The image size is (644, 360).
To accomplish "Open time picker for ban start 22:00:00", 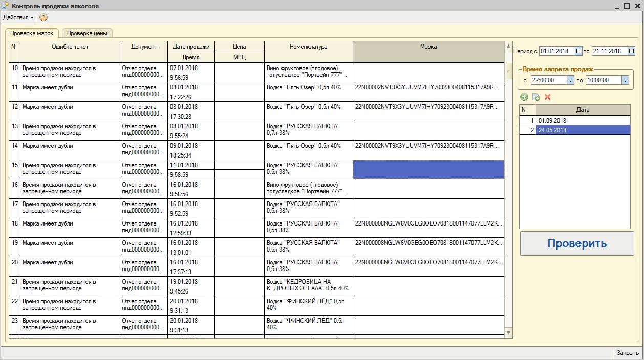I will coord(570,80).
